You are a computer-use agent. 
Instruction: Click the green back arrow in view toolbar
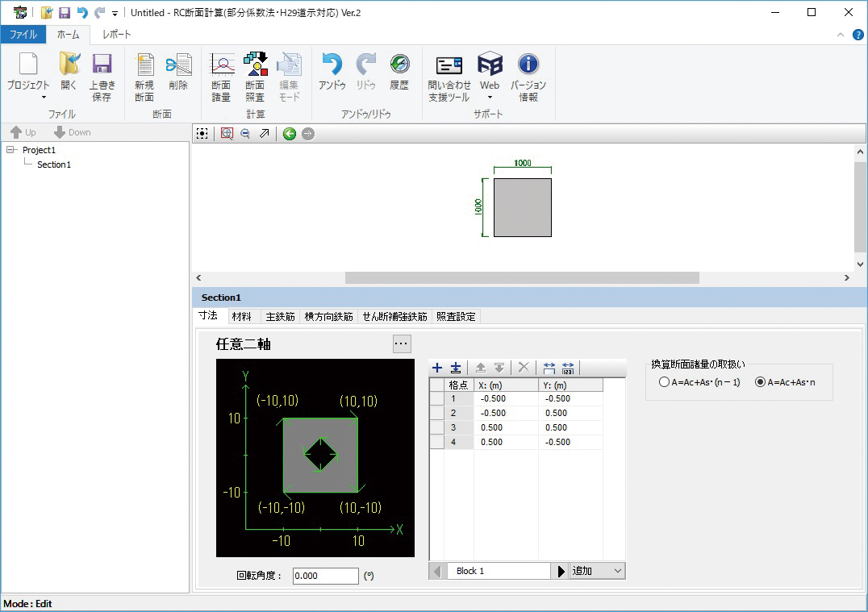[289, 133]
